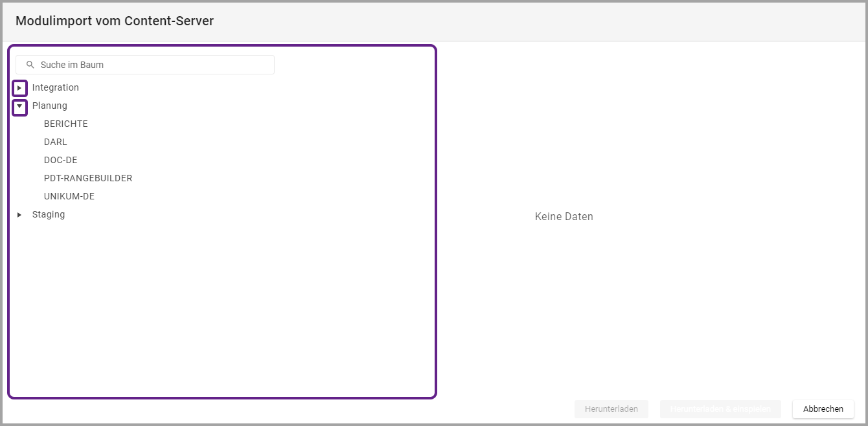The width and height of the screenshot is (868, 426).
Task: Click the blank area above 'Keine Daten'
Action: coord(564,129)
